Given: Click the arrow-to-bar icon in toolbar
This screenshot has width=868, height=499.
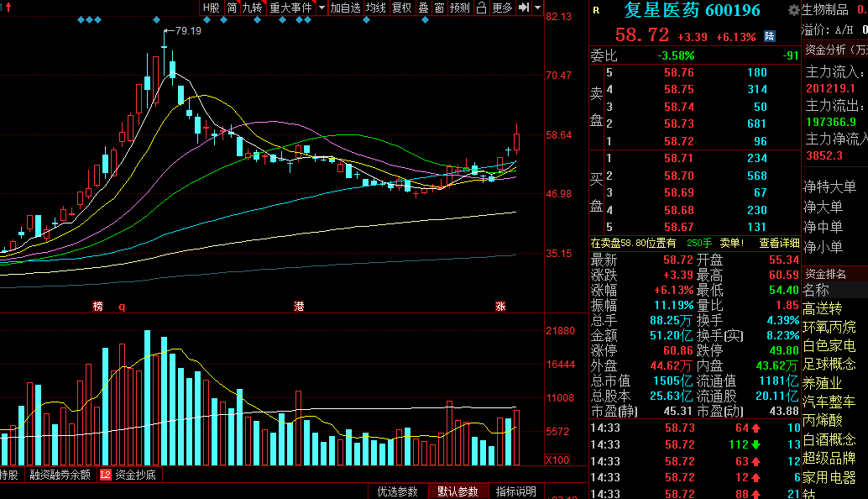Looking at the screenshot, I should click(524, 8).
